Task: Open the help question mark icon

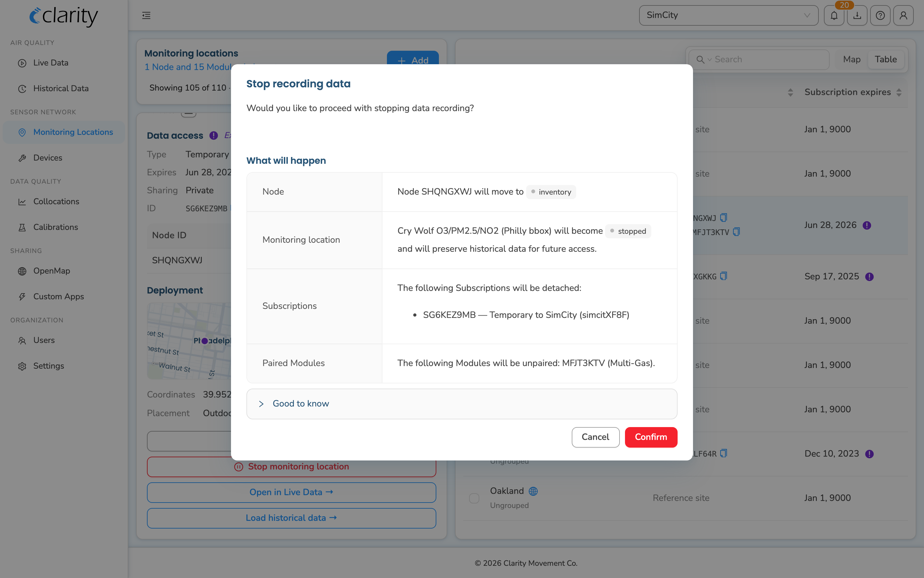Action: pyautogui.click(x=880, y=16)
